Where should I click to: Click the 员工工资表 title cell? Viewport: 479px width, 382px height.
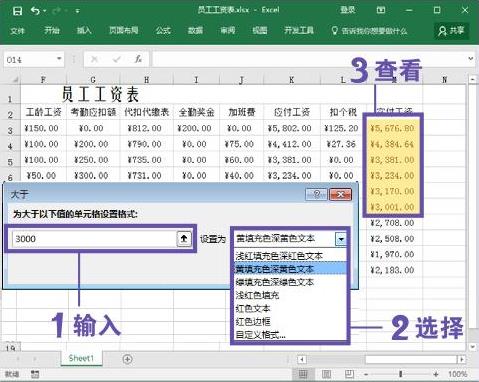(100, 95)
